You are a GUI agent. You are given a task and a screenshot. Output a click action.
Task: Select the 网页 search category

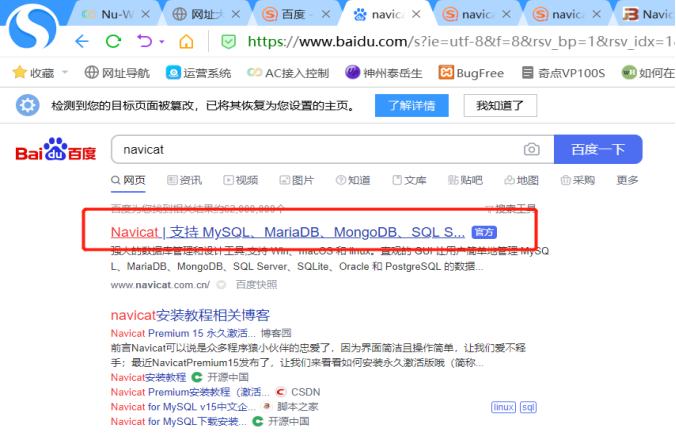point(128,180)
